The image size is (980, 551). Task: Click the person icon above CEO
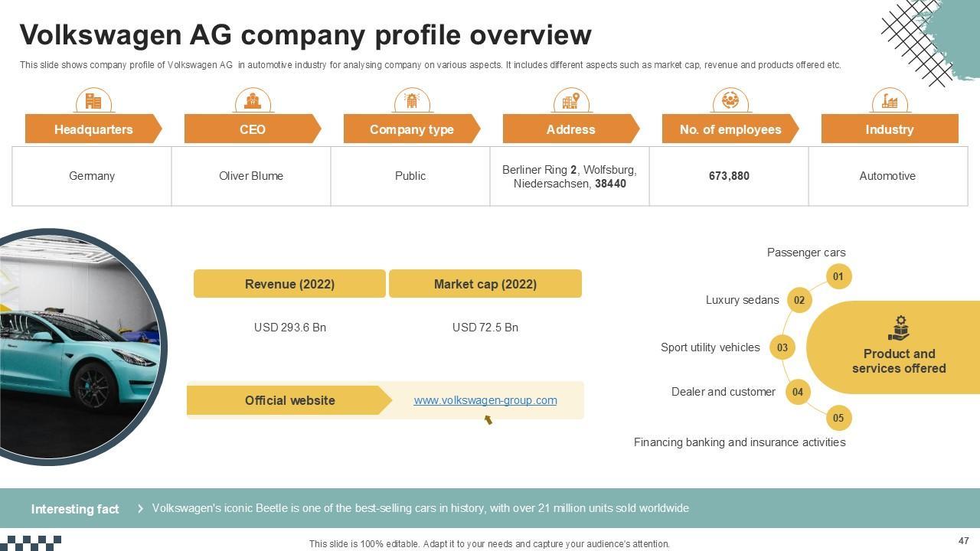(x=253, y=100)
